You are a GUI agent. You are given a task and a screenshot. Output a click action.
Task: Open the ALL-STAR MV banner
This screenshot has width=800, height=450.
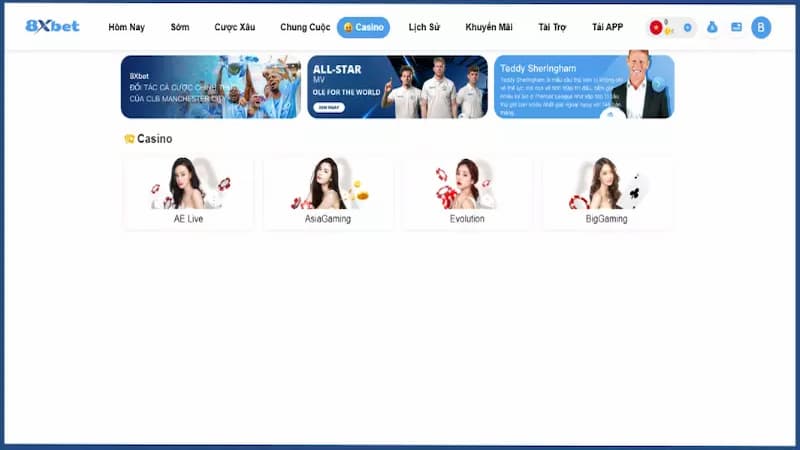tap(397, 87)
